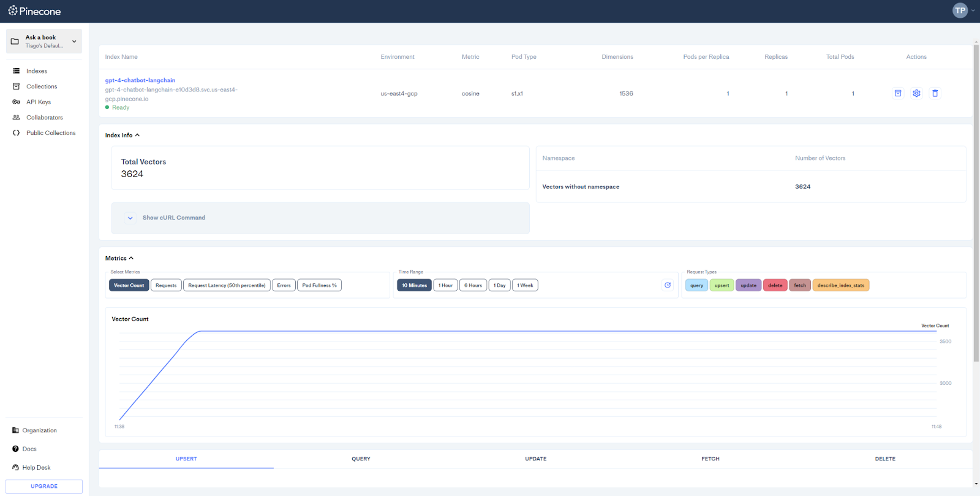The height and width of the screenshot is (496, 980).
Task: Collapse the Metrics section
Action: (119, 258)
